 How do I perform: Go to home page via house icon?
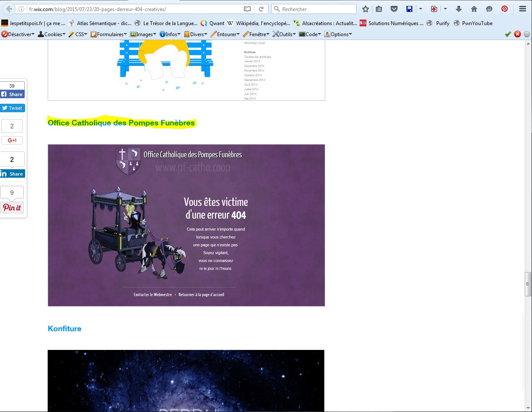[x=474, y=9]
